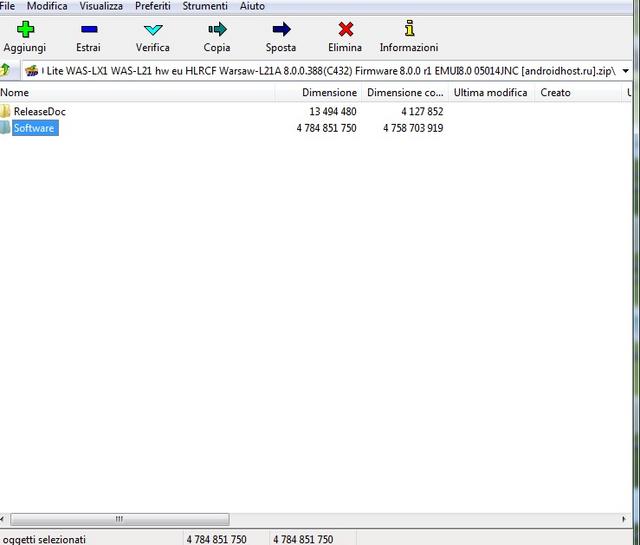Sort by Dimensione co... column header
The image size is (640, 545).
pos(405,93)
